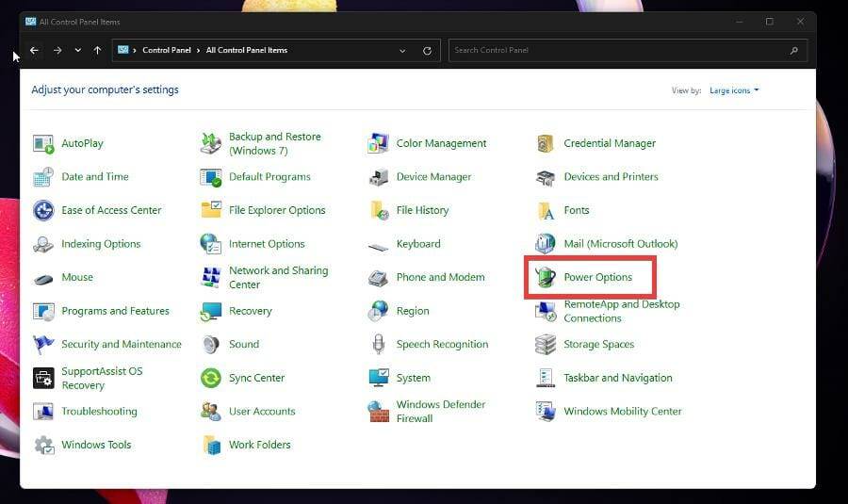Click the Sound speaker icon
848x504 pixels.
pos(211,345)
